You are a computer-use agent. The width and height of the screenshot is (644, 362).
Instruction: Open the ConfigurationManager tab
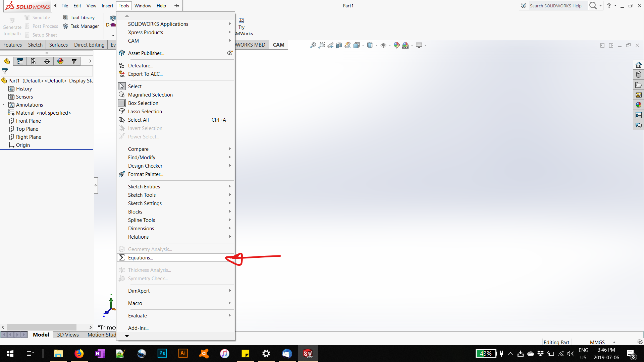click(33, 61)
